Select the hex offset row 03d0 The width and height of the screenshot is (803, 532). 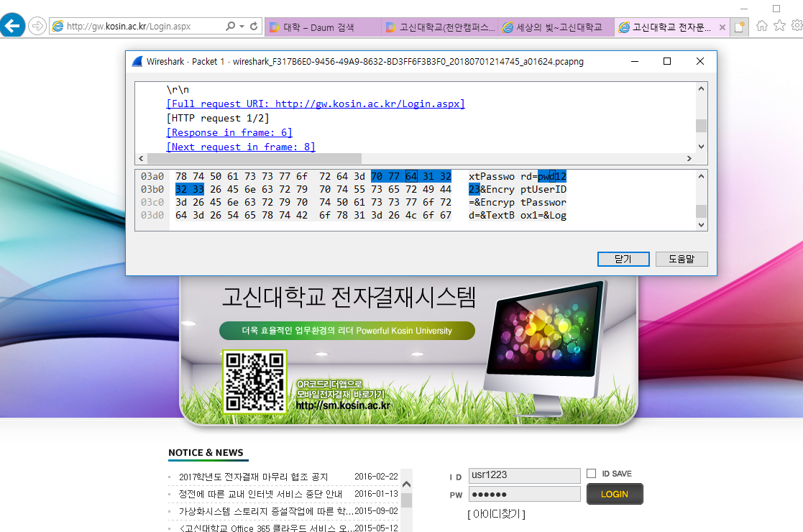(152, 216)
